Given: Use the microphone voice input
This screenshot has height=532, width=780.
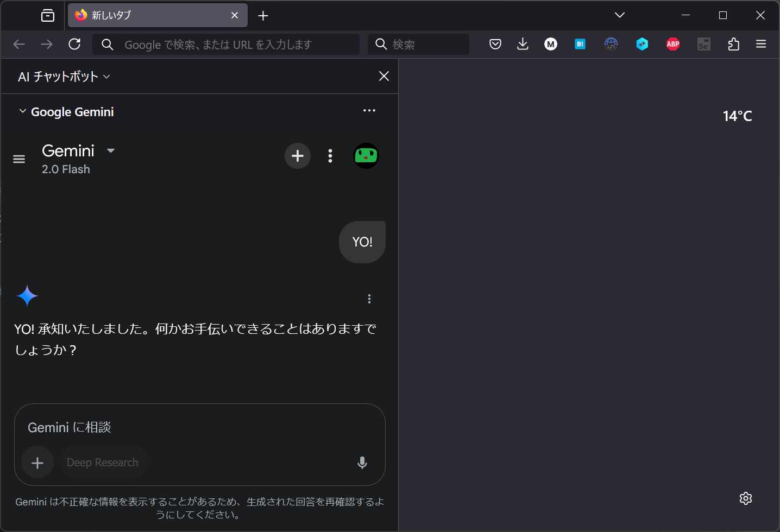Looking at the screenshot, I should tap(362, 463).
